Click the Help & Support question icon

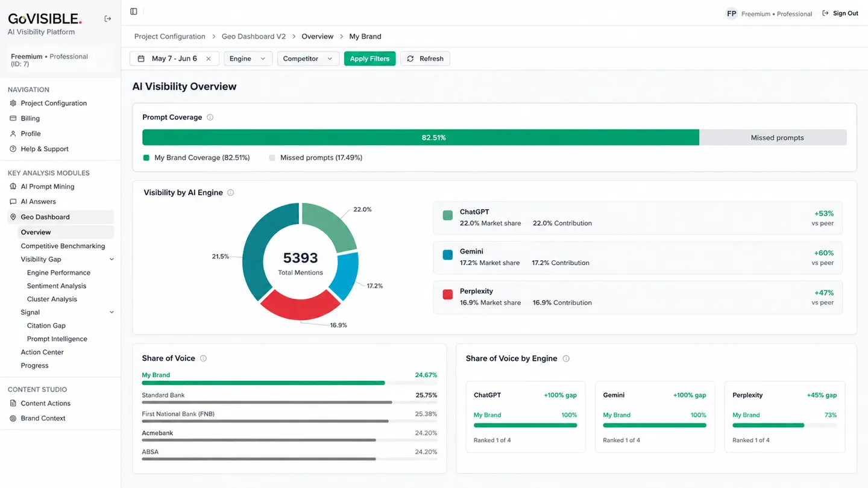pyautogui.click(x=13, y=149)
